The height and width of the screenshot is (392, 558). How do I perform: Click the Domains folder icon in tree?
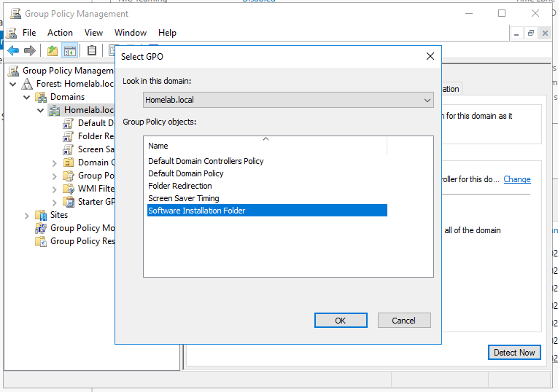pyautogui.click(x=41, y=97)
